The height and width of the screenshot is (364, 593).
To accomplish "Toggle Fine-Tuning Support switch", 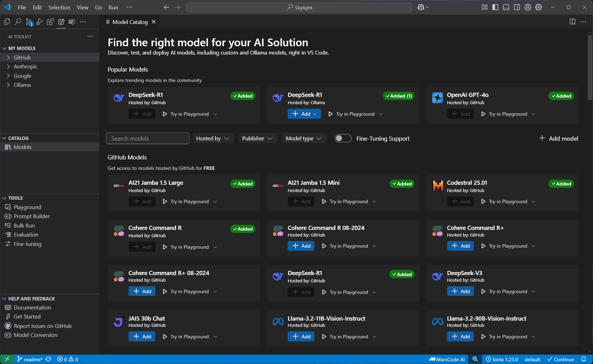I will click(343, 138).
